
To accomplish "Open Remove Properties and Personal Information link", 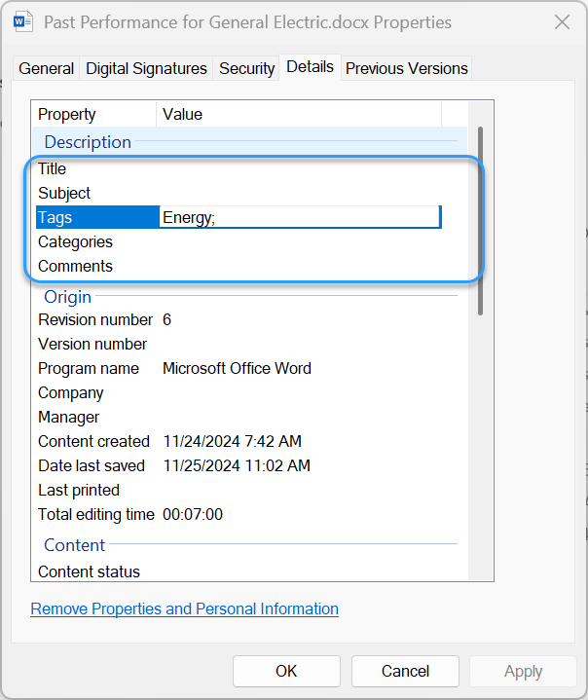I will tap(185, 609).
